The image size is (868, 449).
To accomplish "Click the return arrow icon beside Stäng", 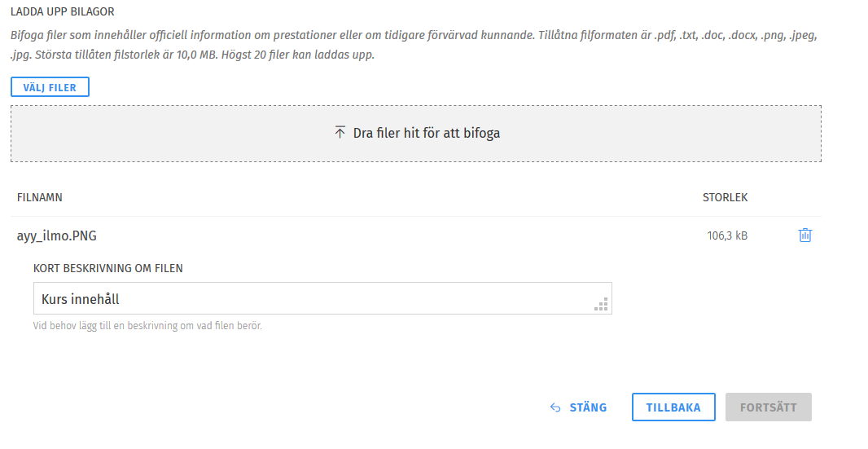I will [x=555, y=407].
